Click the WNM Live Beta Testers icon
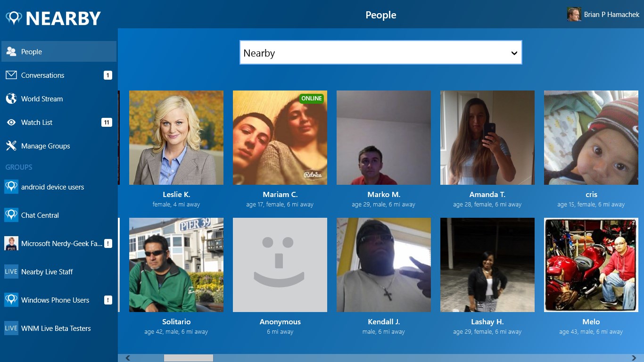 11,329
